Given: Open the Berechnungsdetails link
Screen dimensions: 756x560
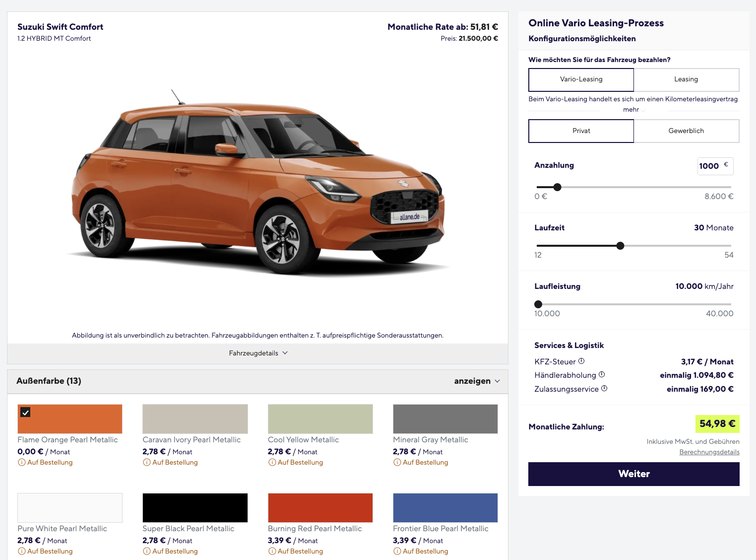Looking at the screenshot, I should tap(709, 452).
